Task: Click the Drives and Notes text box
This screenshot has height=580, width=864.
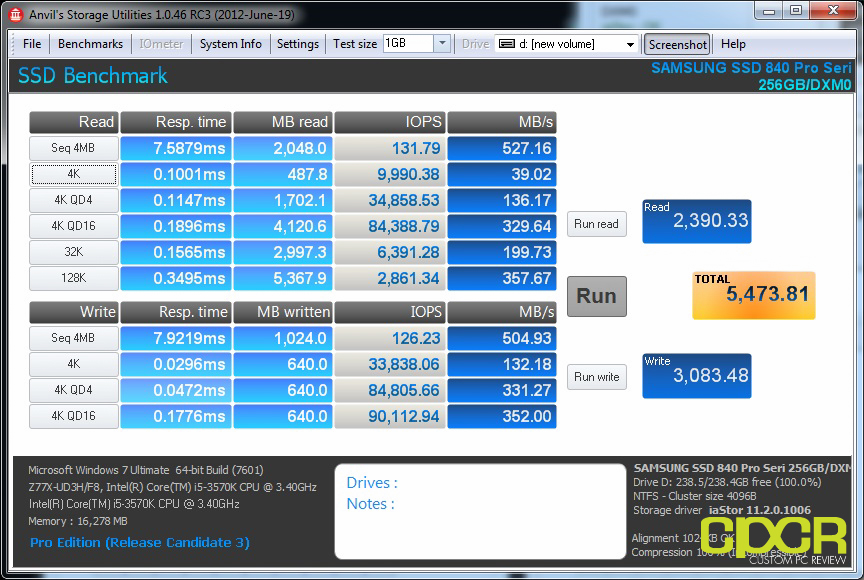Action: tap(480, 511)
